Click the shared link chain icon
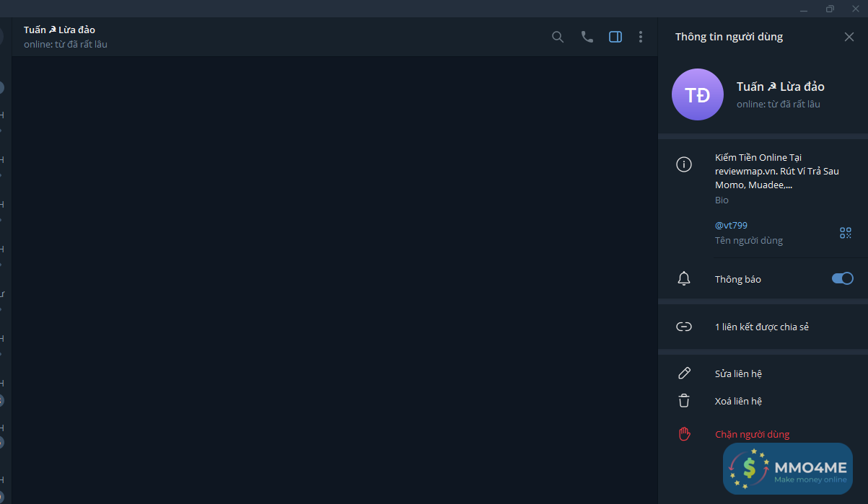Screen dimensions: 868x504 [x=684, y=327]
